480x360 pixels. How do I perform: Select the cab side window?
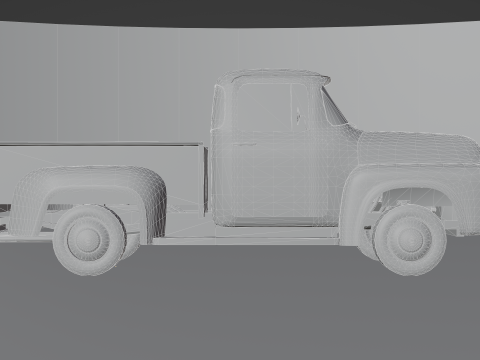[x=273, y=106]
